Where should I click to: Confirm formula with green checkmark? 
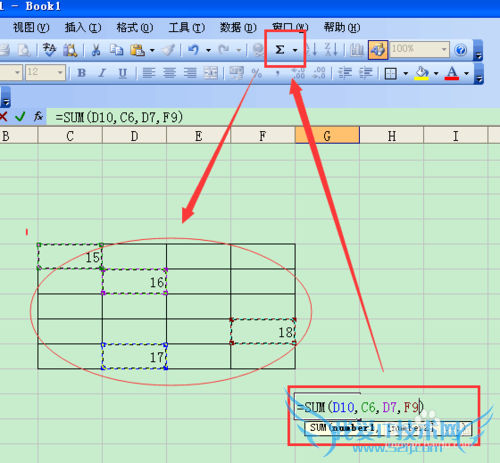pyautogui.click(x=20, y=117)
